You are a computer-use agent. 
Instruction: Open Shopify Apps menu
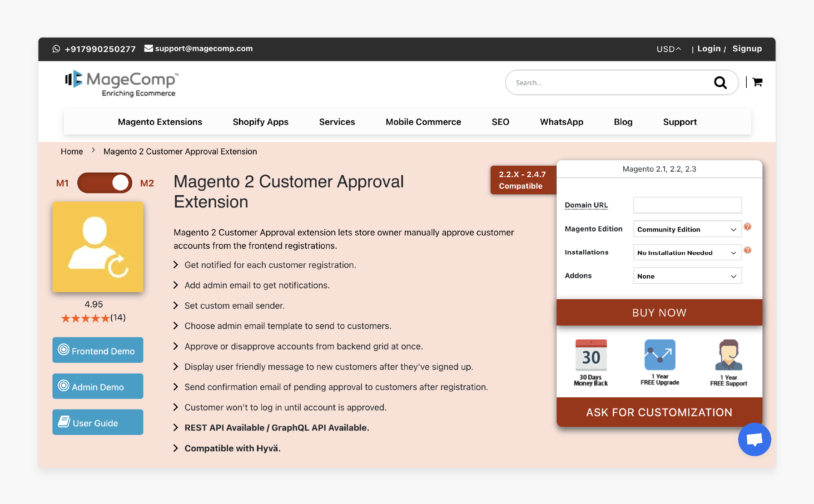261,122
